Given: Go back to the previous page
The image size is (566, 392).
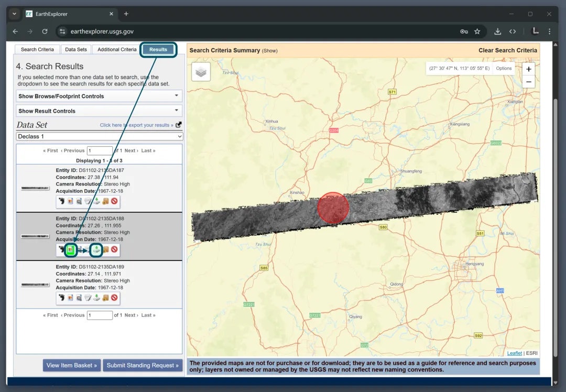Looking at the screenshot, I should [15, 31].
